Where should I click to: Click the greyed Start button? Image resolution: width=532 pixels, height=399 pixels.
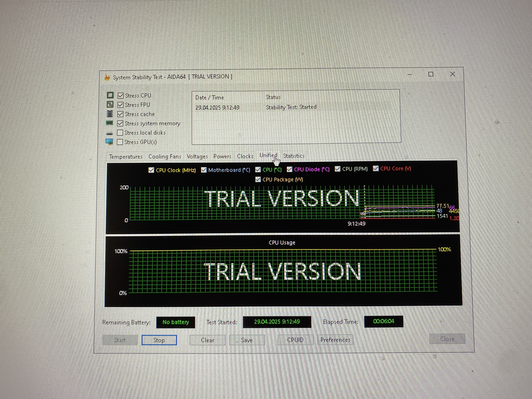pos(120,340)
